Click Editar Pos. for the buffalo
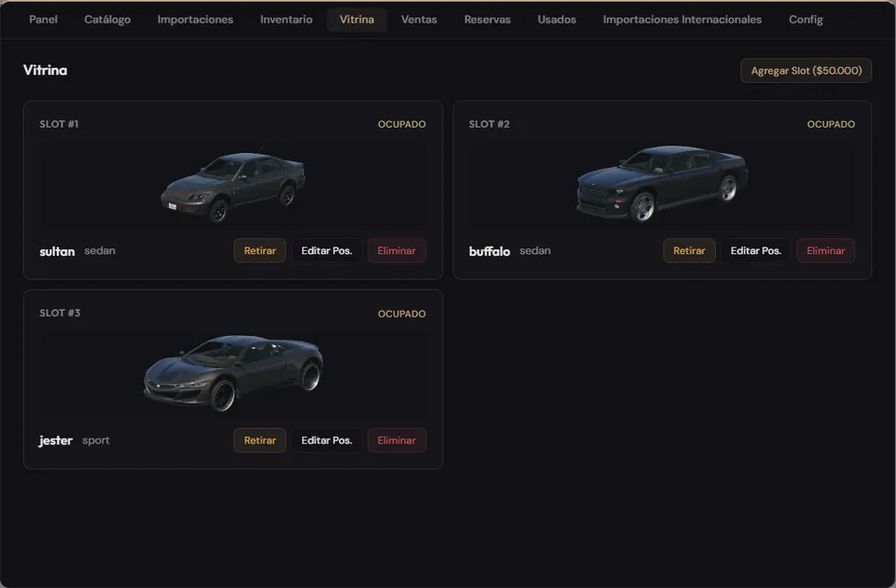 pyautogui.click(x=756, y=251)
